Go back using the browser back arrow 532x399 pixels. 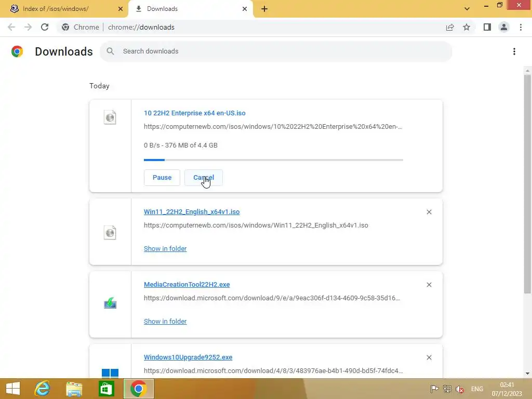click(x=11, y=27)
